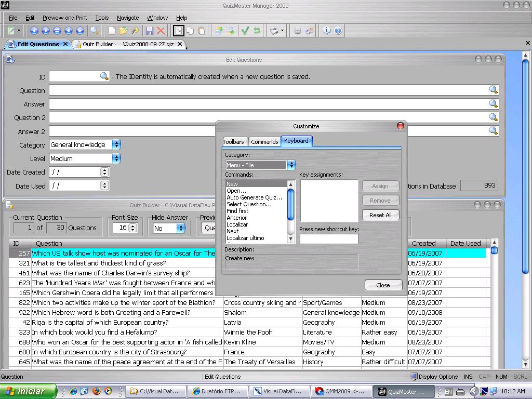Click the Close button in Customize dialog
This screenshot has width=532, height=399.
pyautogui.click(x=383, y=285)
